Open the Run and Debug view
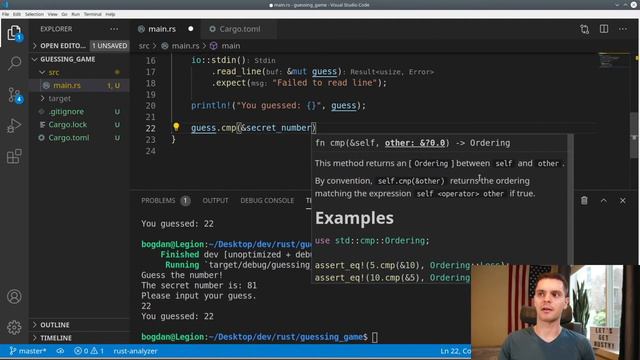 pyautogui.click(x=14, y=125)
